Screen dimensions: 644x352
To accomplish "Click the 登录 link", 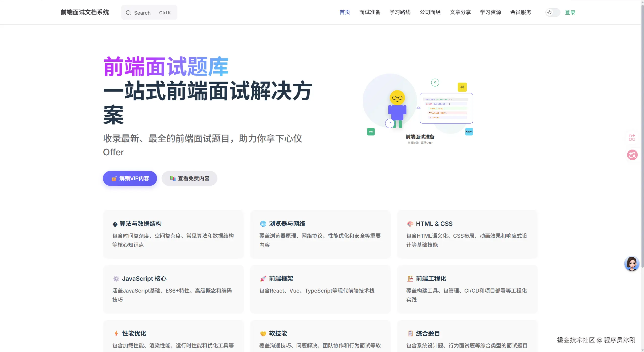I will [x=570, y=12].
